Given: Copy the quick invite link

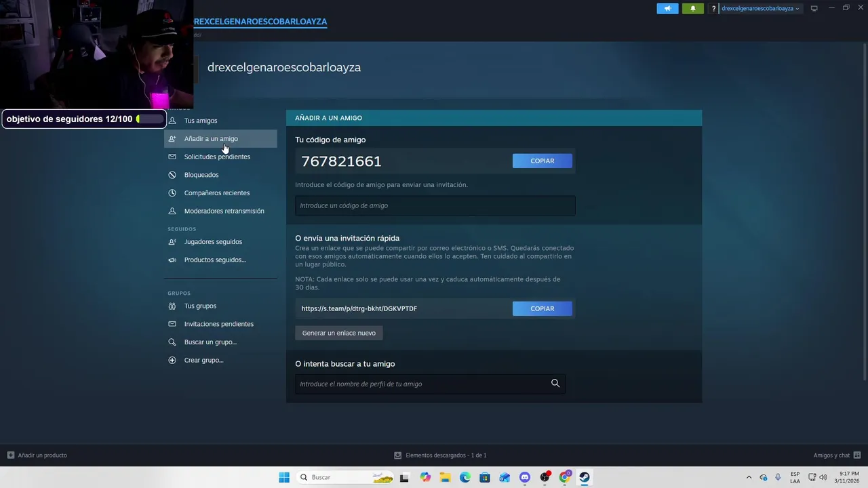Looking at the screenshot, I should point(542,308).
